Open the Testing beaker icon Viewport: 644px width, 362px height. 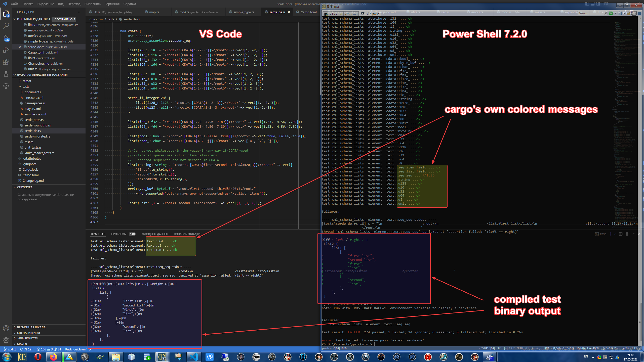point(6,74)
